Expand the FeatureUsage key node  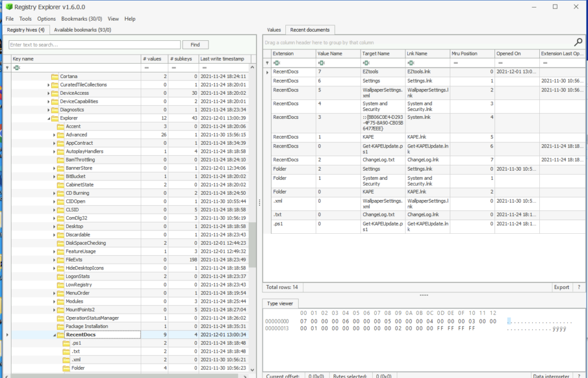55,252
